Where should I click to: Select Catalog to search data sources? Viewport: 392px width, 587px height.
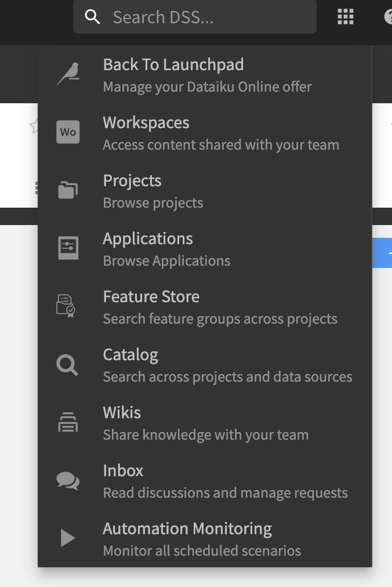(205, 365)
